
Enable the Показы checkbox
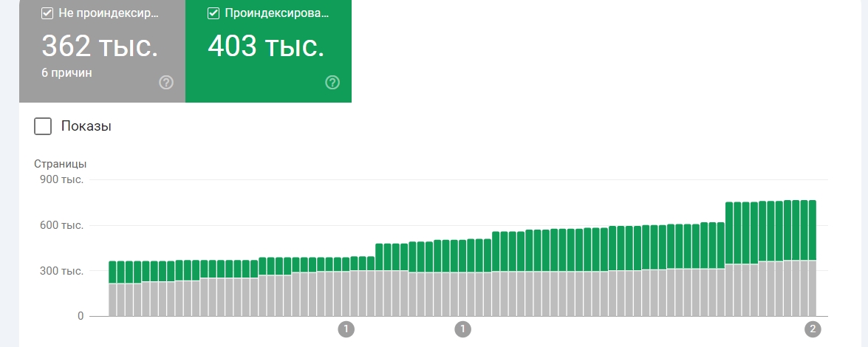tap(43, 126)
